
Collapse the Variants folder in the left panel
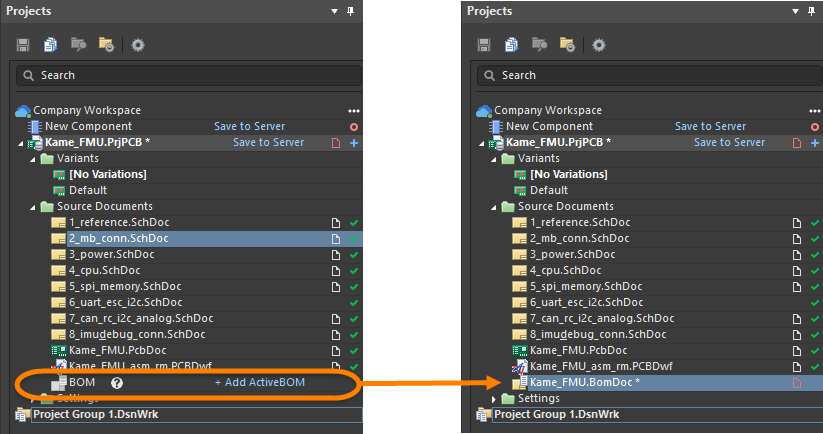(33, 159)
